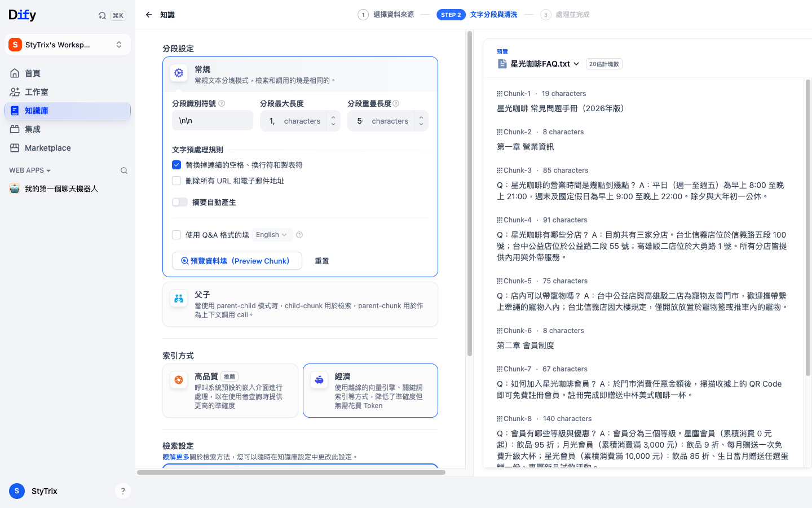This screenshot has width=812, height=508.
Task: Check 刪除所有 URL 和電子郵件地址
Action: click(176, 181)
